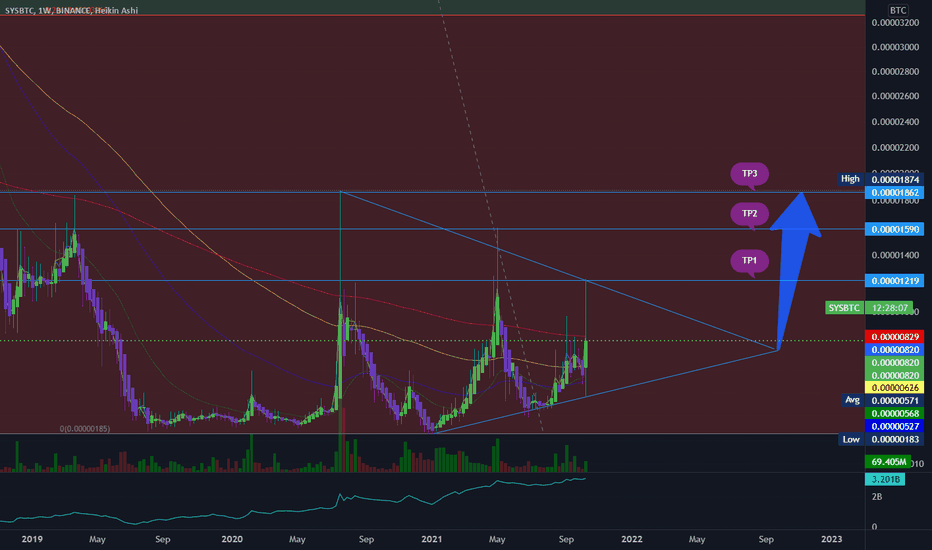Click the 0.00002800 price axis tick
932x550 pixels.
click(895, 72)
